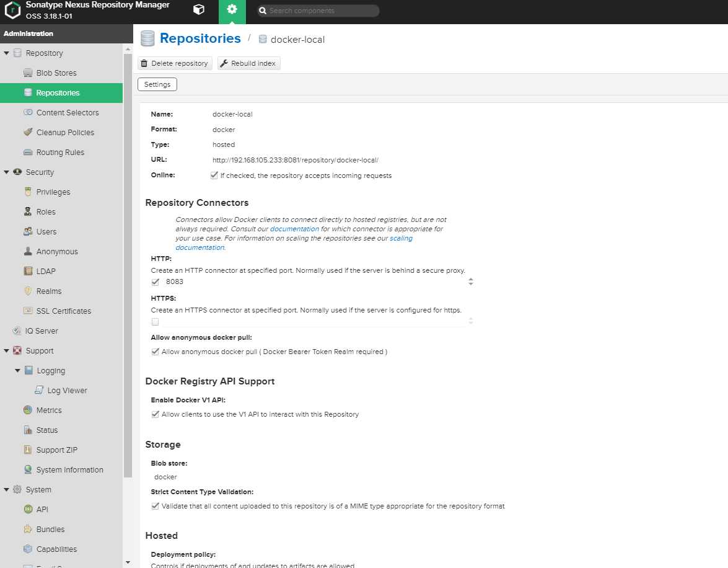This screenshot has height=568, width=728.
Task: Enable the HTTPS connector checkbox
Action: click(x=155, y=322)
